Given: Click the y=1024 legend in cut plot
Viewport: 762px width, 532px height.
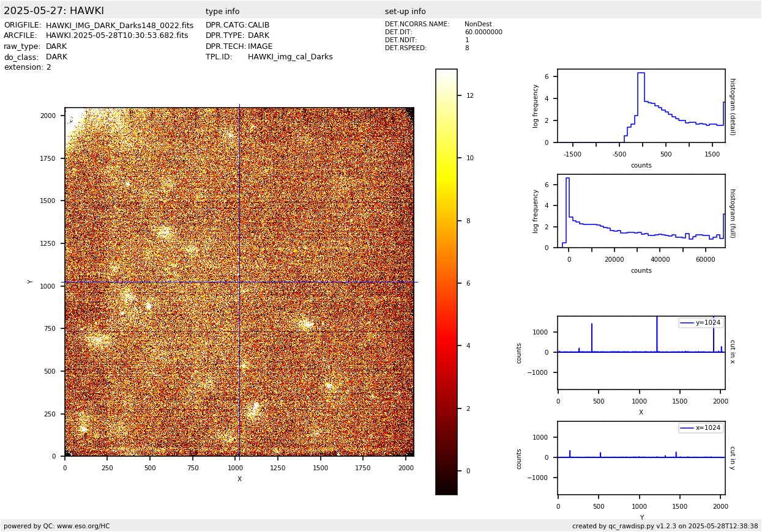Looking at the screenshot, I should (700, 322).
